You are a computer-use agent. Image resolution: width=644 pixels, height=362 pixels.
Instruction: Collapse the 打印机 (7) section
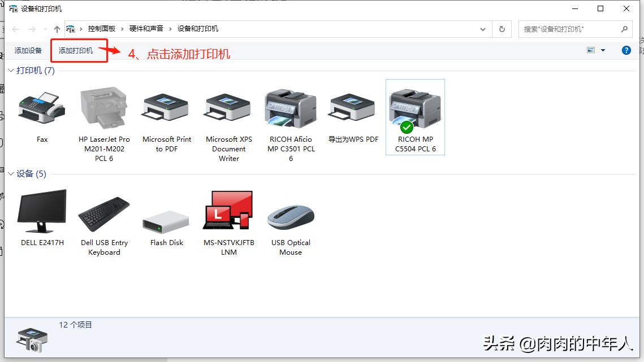[x=10, y=71]
